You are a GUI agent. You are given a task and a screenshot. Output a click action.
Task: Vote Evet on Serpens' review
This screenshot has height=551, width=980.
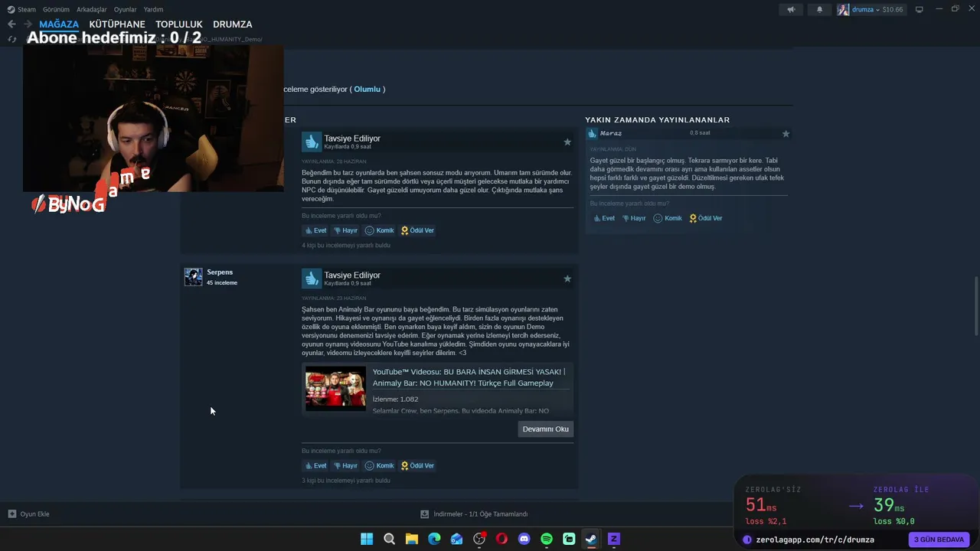pyautogui.click(x=315, y=465)
